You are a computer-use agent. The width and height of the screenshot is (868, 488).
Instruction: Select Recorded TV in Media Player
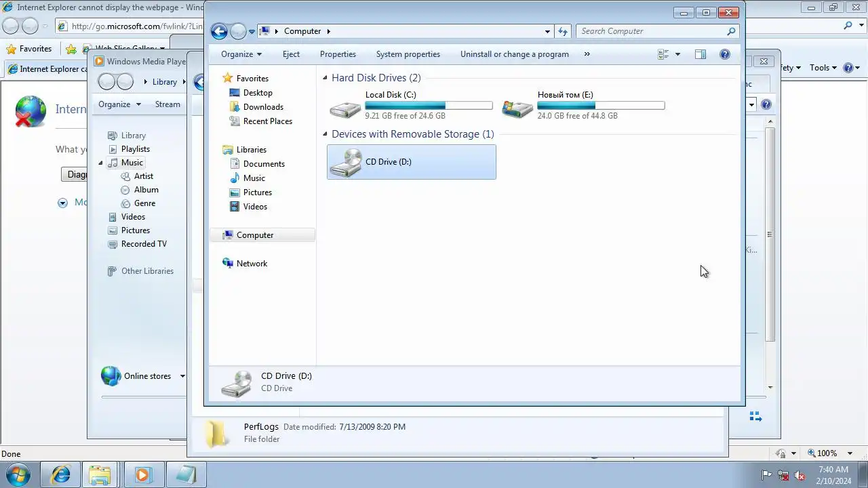coord(144,244)
